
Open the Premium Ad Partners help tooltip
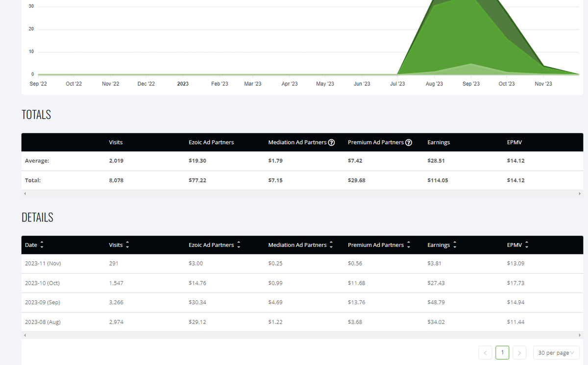click(409, 142)
